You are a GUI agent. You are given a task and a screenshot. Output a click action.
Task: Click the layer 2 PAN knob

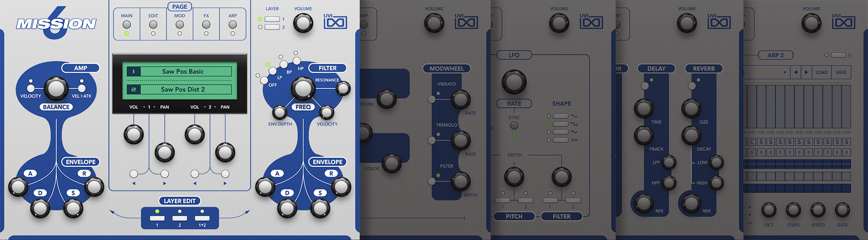(x=225, y=152)
